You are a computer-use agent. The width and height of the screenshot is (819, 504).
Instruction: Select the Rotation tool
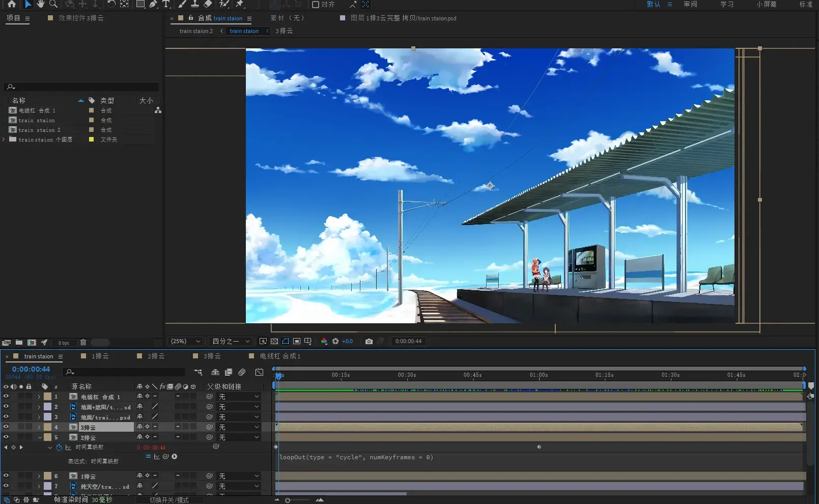tap(111, 4)
